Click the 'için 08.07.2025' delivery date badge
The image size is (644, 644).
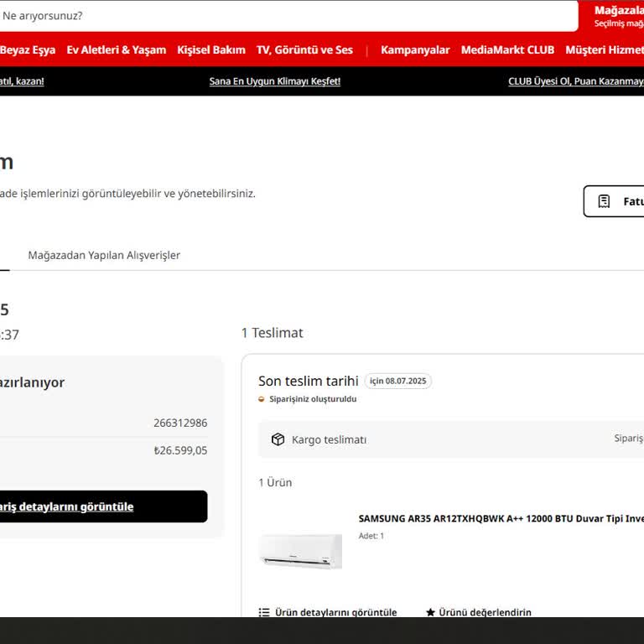[398, 381]
